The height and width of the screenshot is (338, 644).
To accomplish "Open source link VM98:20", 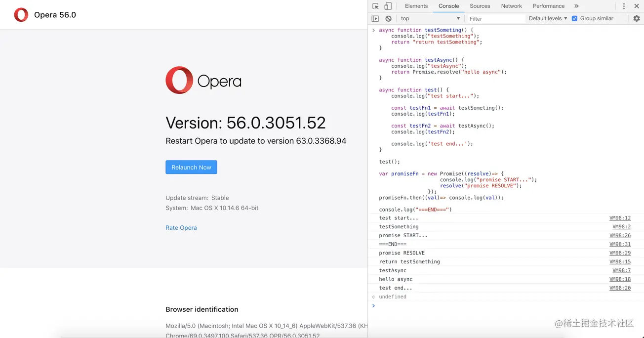I will pos(620,288).
